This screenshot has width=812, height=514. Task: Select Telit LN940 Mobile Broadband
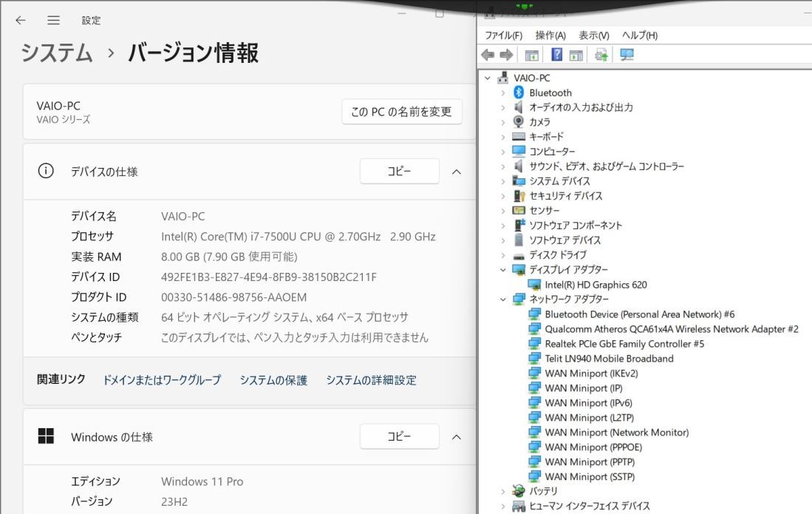609,359
